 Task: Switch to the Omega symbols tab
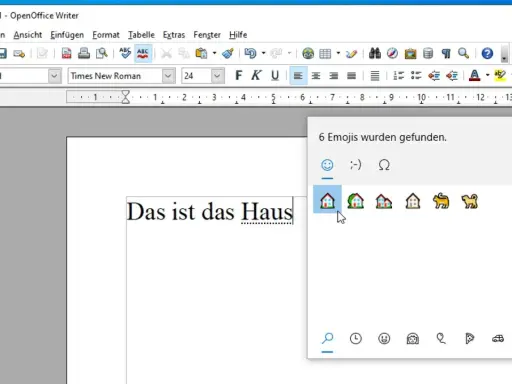pyautogui.click(x=384, y=165)
